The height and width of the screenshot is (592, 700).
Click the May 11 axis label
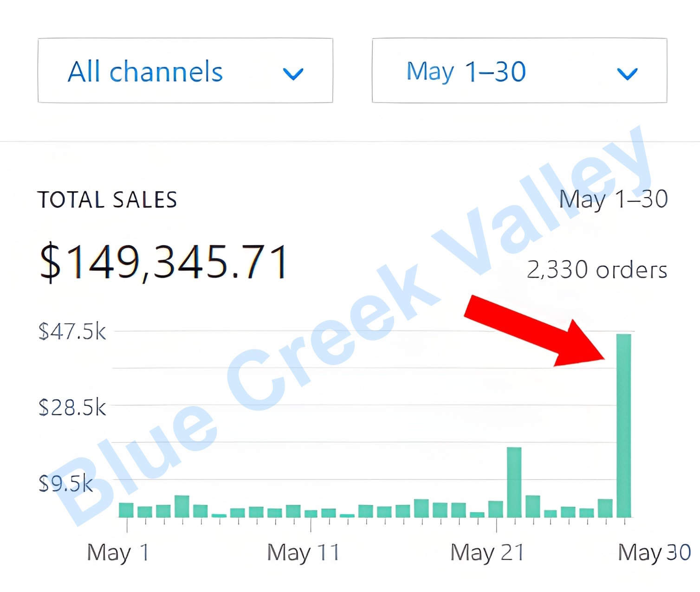(303, 553)
